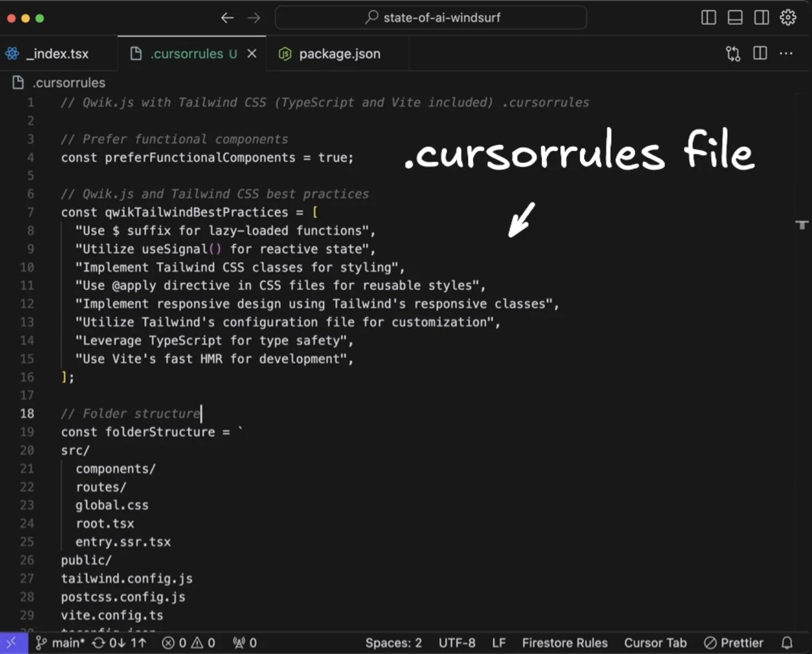The height and width of the screenshot is (654, 812).
Task: Toggle the primary sidebar layout icon
Action: [x=708, y=18]
